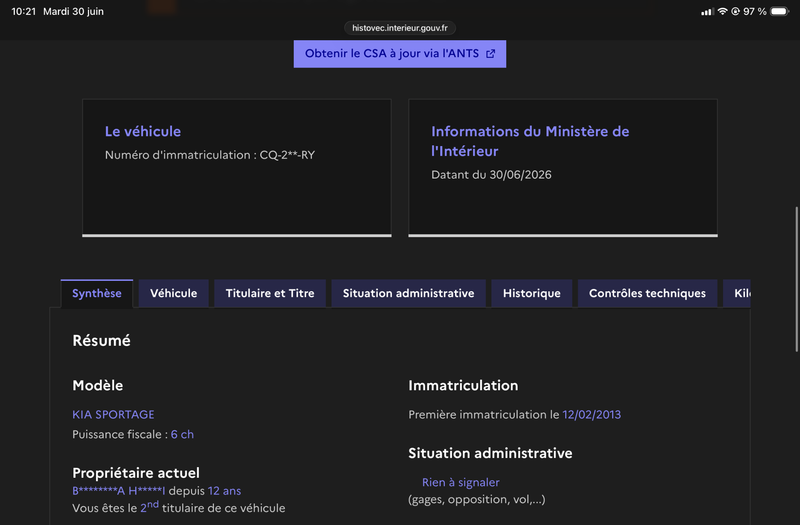Go to the Historique tab
Viewport: 800px width, 525px height.
click(x=532, y=293)
